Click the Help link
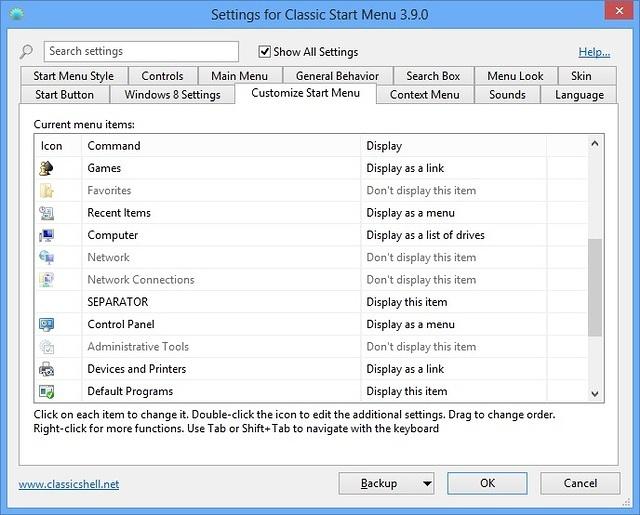The width and height of the screenshot is (640, 515). click(594, 52)
